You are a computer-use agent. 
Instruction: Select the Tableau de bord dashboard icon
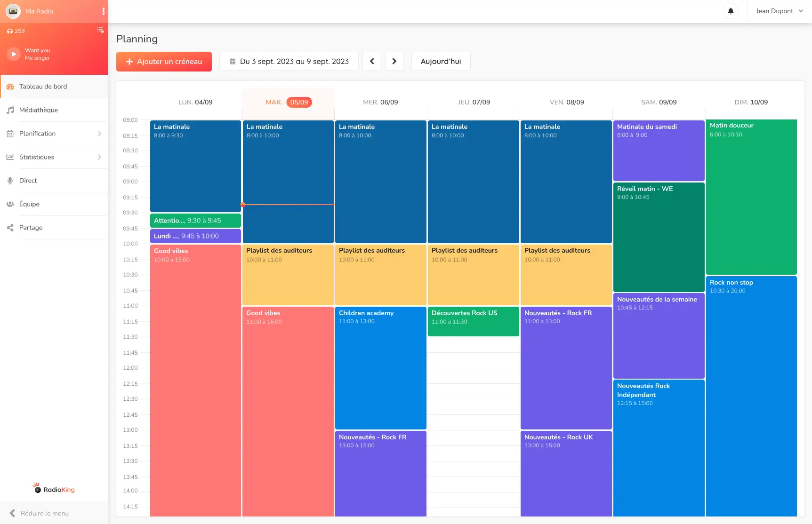pyautogui.click(x=10, y=87)
